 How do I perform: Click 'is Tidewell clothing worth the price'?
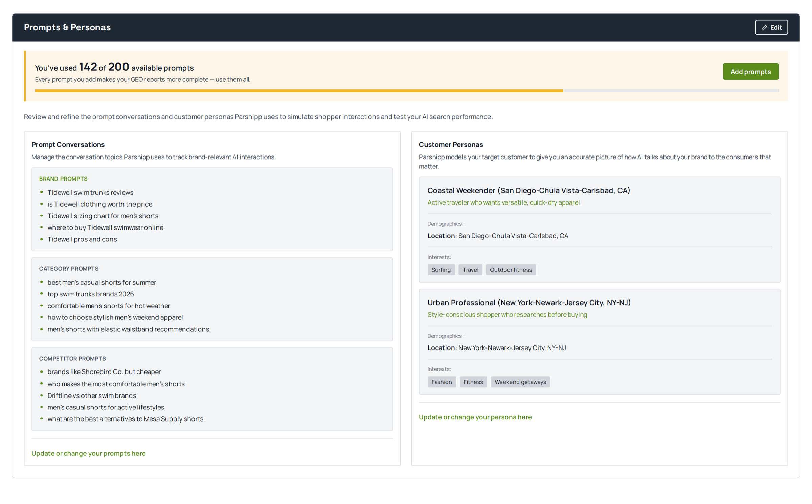pyautogui.click(x=100, y=204)
